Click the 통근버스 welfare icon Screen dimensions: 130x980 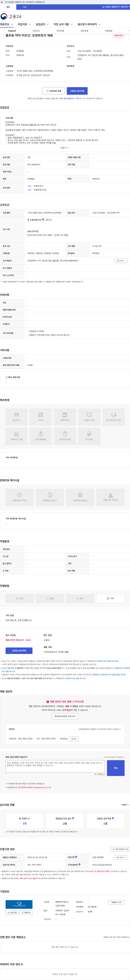point(16,417)
